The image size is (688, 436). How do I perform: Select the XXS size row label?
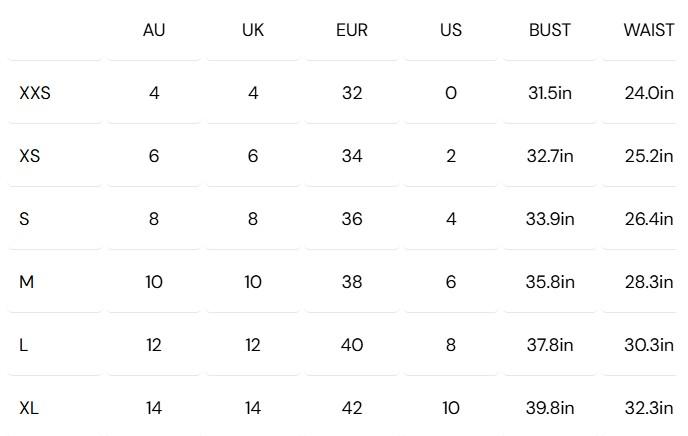point(35,93)
